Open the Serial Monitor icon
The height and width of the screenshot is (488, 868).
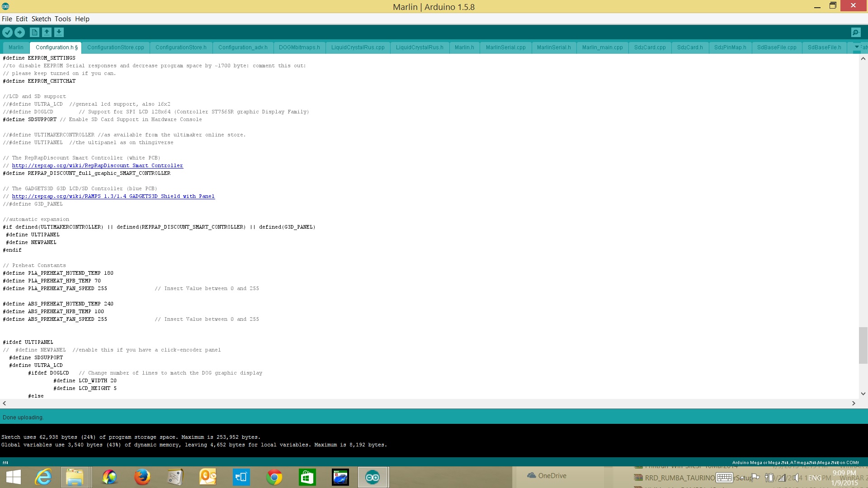pos(855,32)
